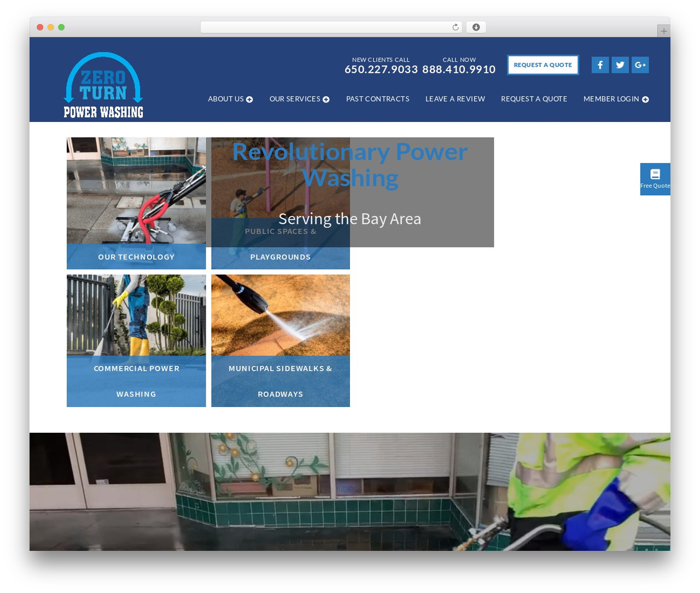
Task: Open the About Us menu label
Action: (x=226, y=99)
